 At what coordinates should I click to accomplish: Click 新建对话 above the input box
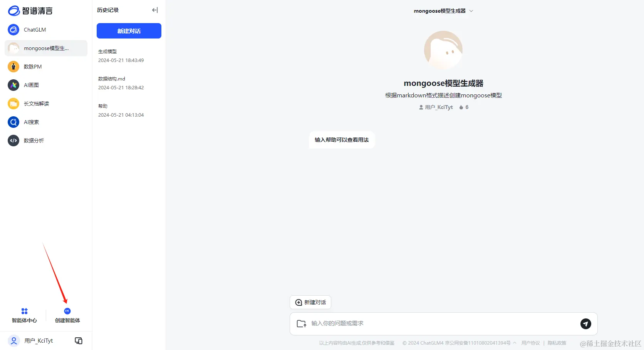tap(310, 302)
